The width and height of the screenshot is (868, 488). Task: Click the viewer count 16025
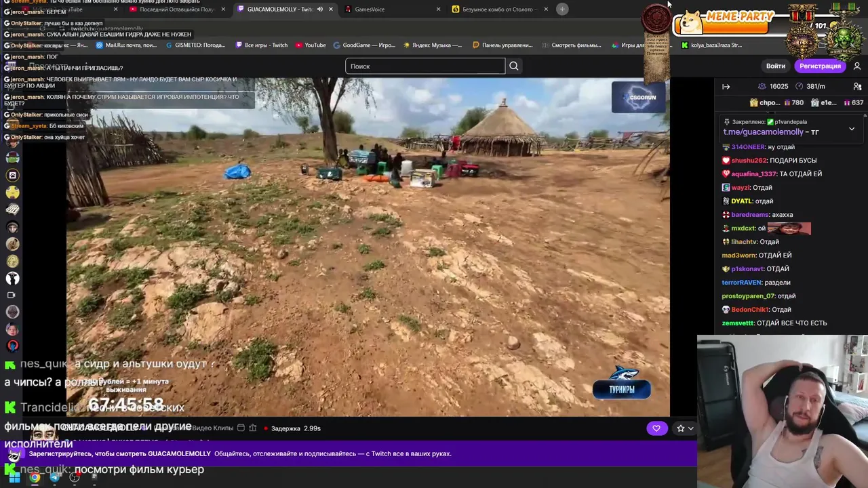pyautogui.click(x=773, y=86)
